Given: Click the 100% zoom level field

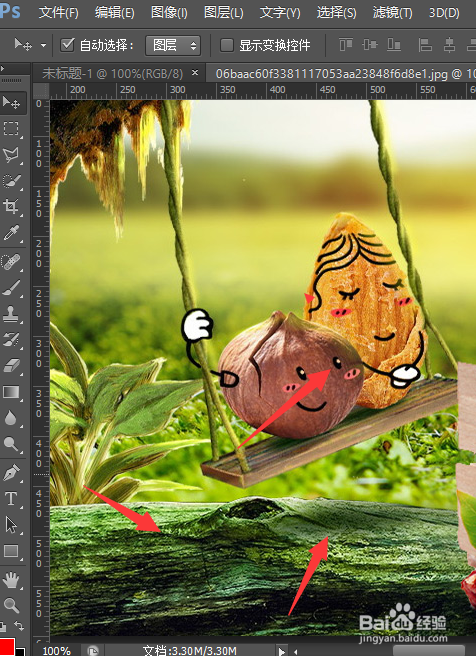Looking at the screenshot, I should [56, 651].
